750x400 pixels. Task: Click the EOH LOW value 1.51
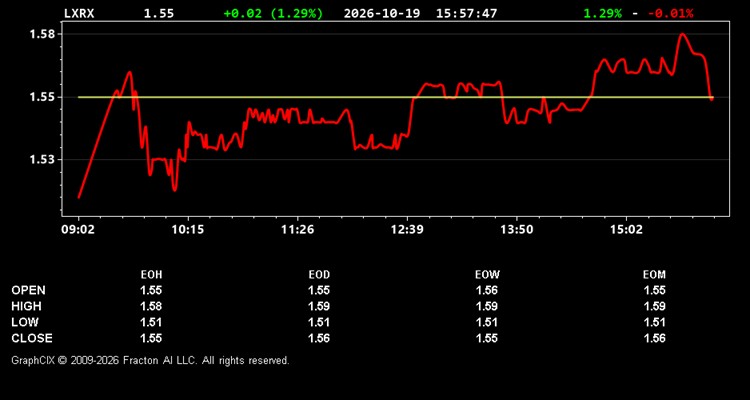(151, 322)
